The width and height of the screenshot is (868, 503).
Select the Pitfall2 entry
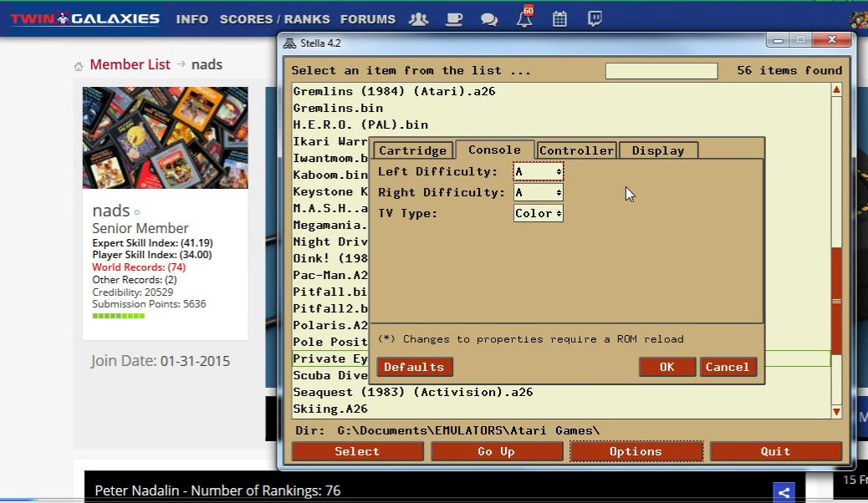point(330,308)
